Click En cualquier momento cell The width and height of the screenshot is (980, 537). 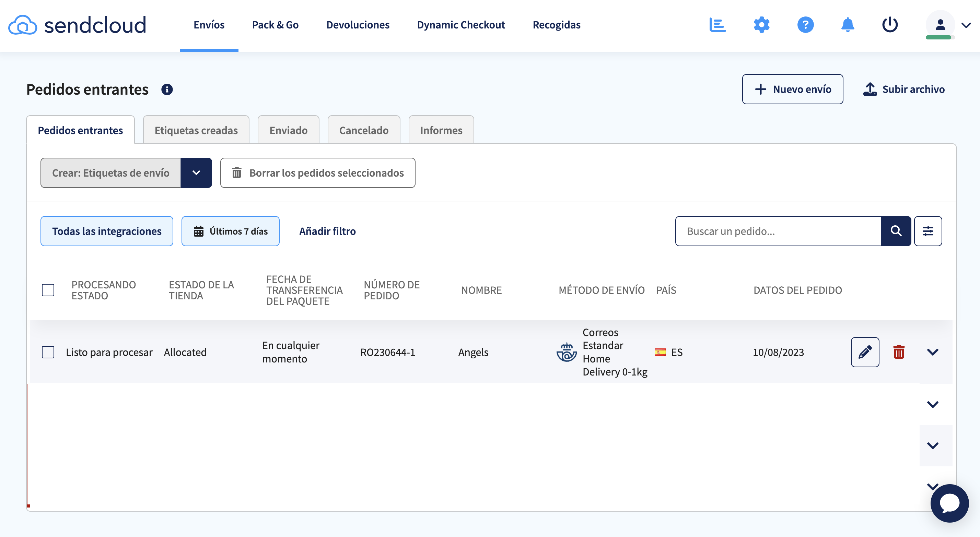click(x=291, y=352)
